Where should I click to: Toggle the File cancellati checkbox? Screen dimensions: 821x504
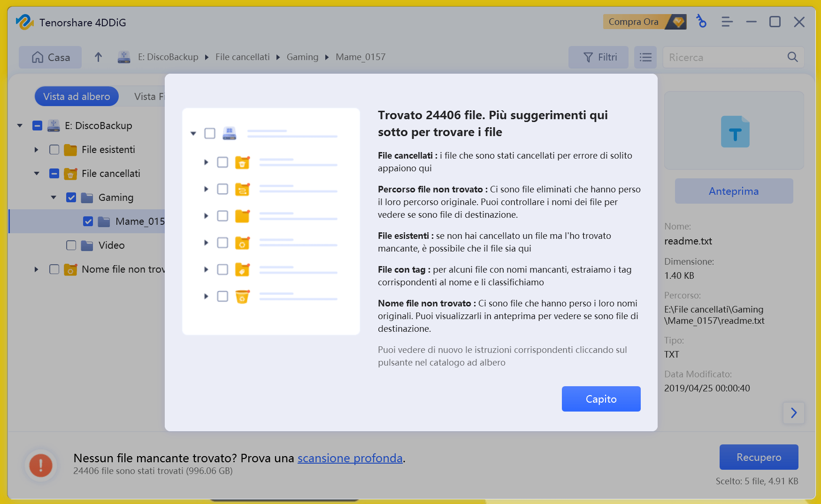(54, 174)
